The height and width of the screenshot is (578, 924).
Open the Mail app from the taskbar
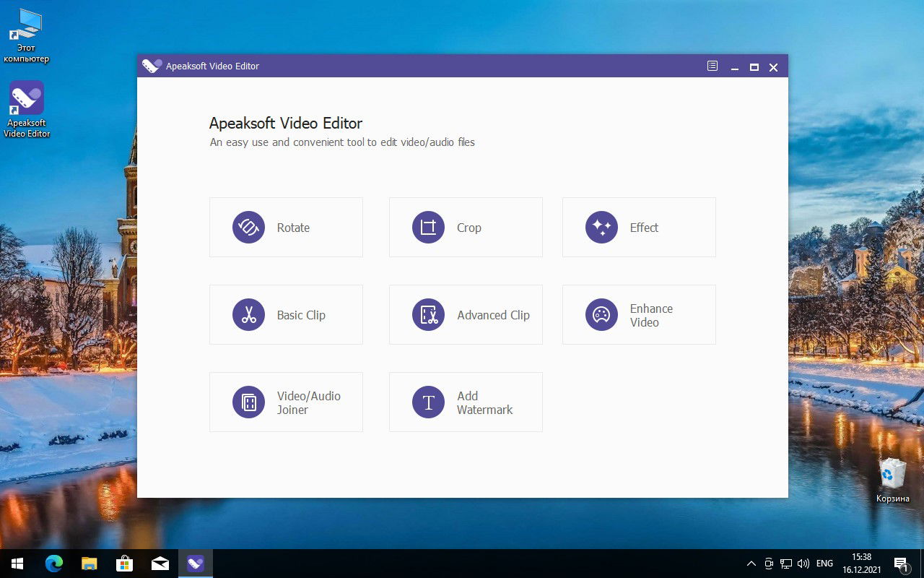160,563
